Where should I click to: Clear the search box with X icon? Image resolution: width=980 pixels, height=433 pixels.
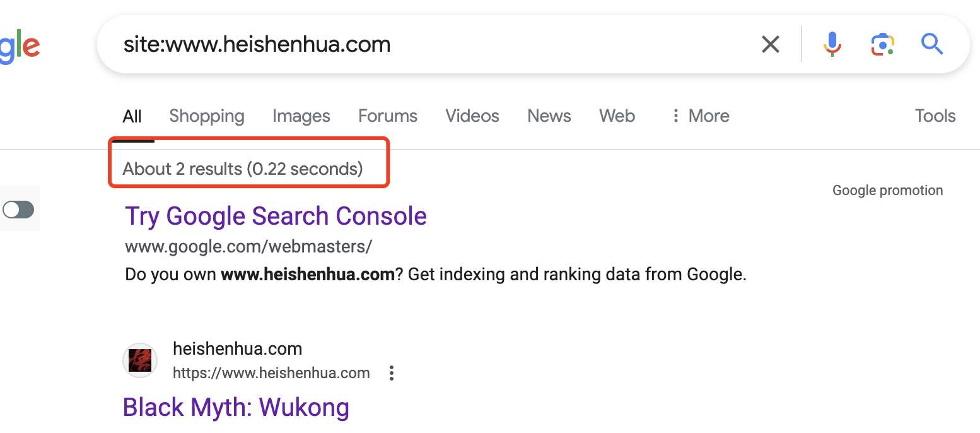tap(771, 44)
